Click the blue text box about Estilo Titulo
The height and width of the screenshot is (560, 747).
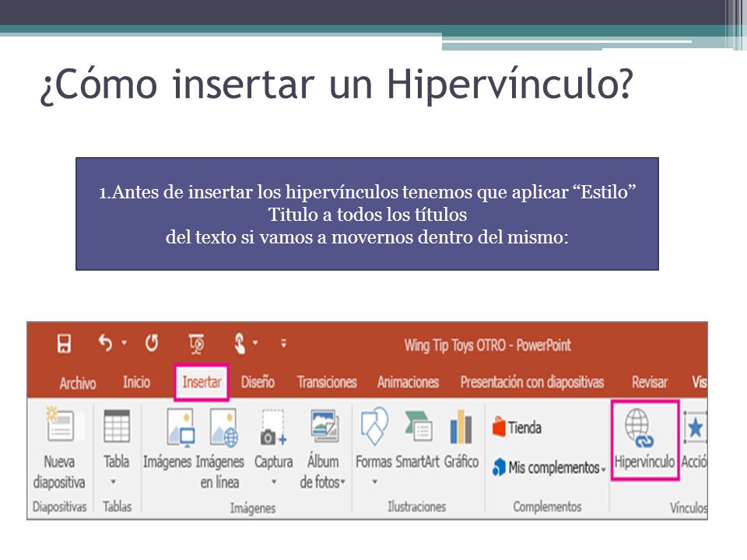pos(366,214)
